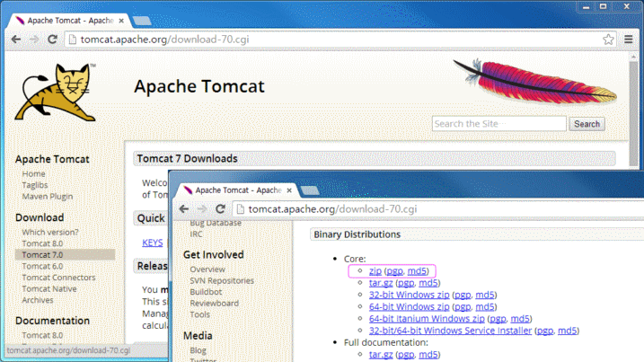644x362 pixels.
Task: Click pgp link for 64-bit Windows zip
Action: click(x=463, y=307)
